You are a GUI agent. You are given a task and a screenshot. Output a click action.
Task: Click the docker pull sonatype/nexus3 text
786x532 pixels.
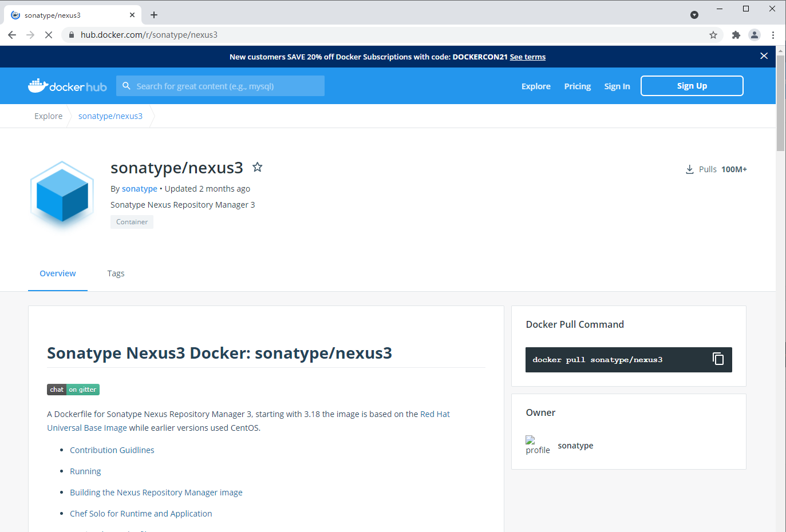(x=597, y=360)
